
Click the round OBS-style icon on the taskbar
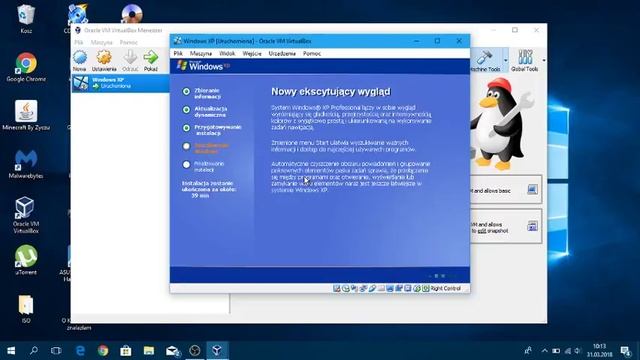195,351
